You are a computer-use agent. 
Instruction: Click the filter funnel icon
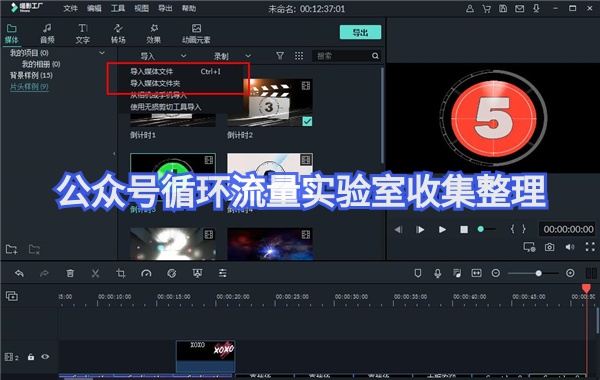click(x=280, y=56)
